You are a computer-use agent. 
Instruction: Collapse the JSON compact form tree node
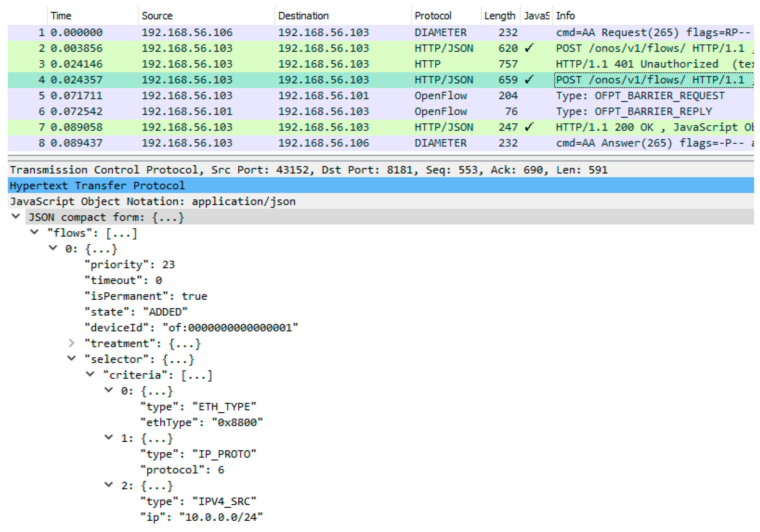coord(16,217)
